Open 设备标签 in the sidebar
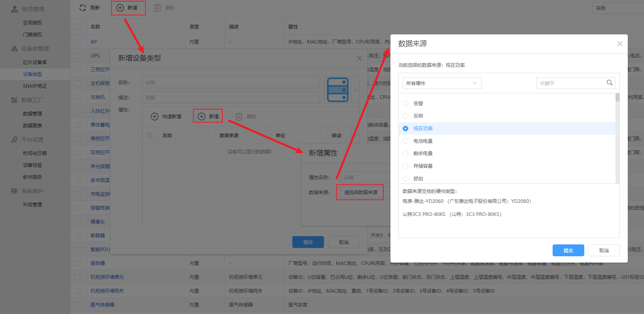644x314 pixels. coord(32,165)
